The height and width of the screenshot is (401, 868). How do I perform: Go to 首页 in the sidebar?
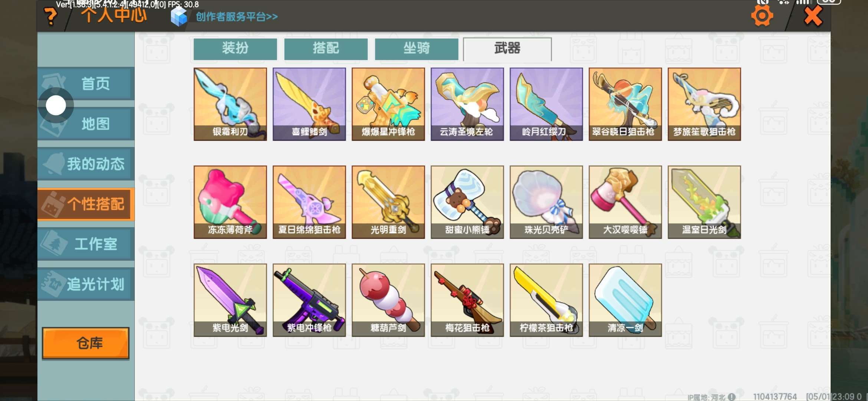[x=86, y=84]
